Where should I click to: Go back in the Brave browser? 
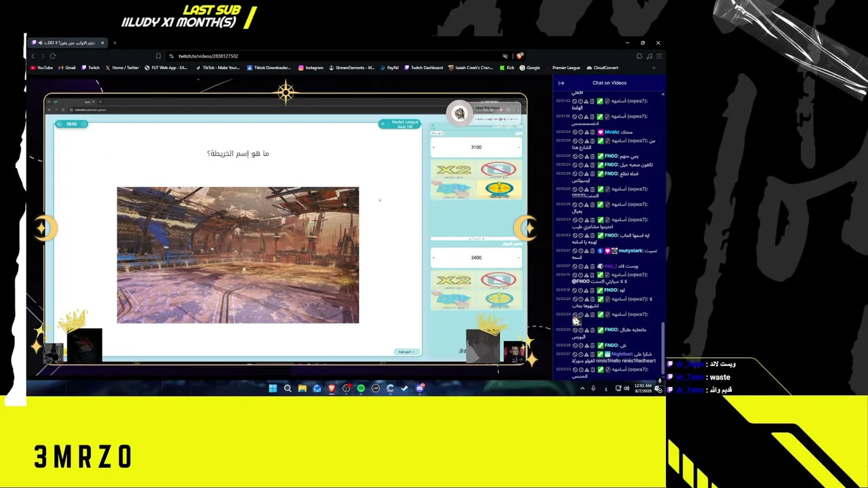[x=33, y=56]
